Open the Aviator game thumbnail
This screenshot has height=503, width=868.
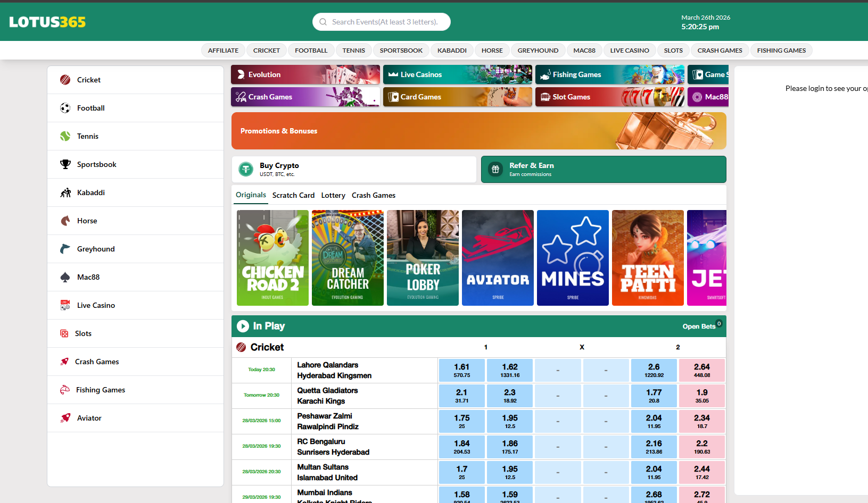pos(498,258)
